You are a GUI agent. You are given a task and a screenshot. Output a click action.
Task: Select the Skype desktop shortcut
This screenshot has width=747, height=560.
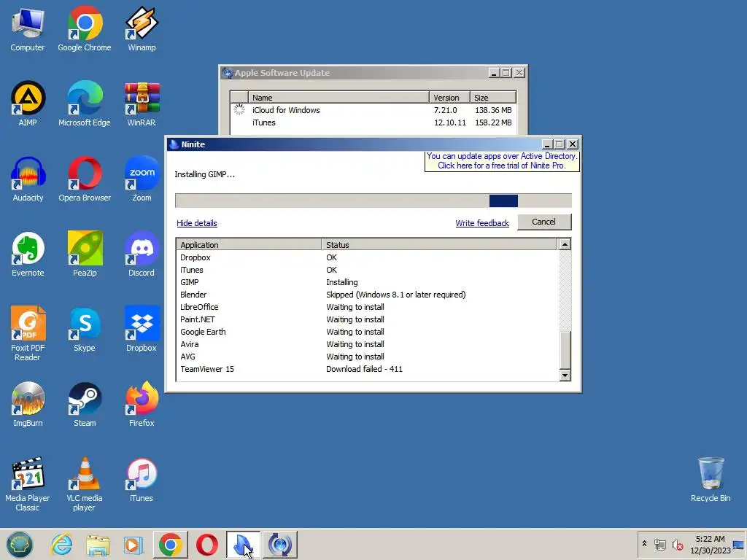point(85,330)
